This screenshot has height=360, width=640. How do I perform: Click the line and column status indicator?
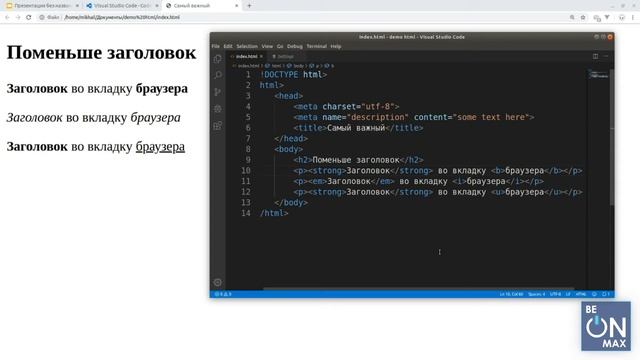pos(511,294)
